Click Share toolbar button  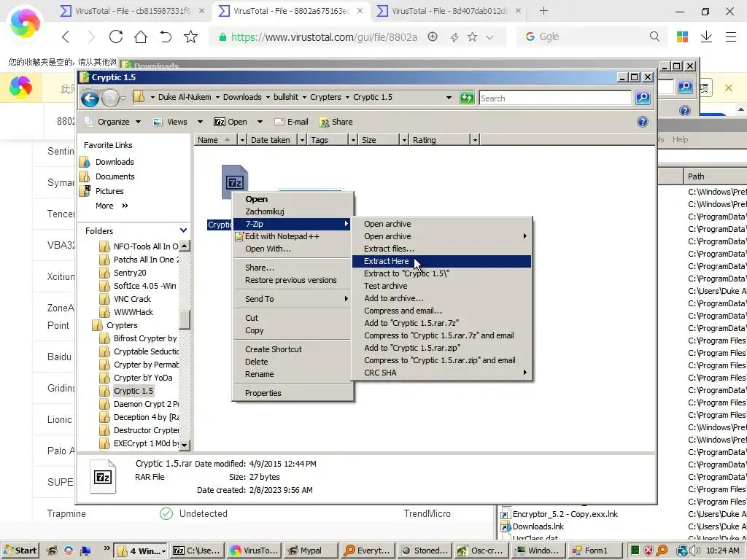coord(336,122)
